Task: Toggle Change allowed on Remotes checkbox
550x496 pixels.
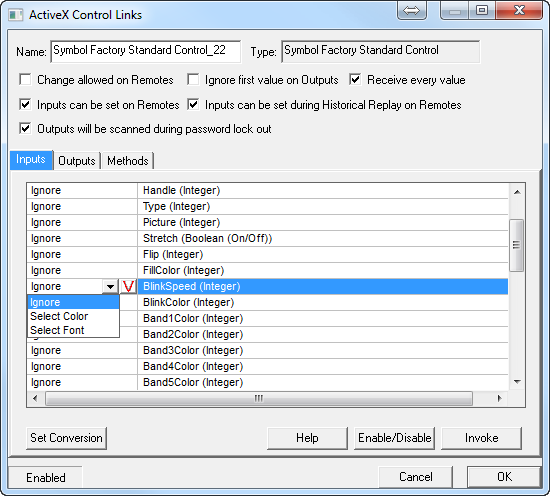Action: (x=25, y=80)
